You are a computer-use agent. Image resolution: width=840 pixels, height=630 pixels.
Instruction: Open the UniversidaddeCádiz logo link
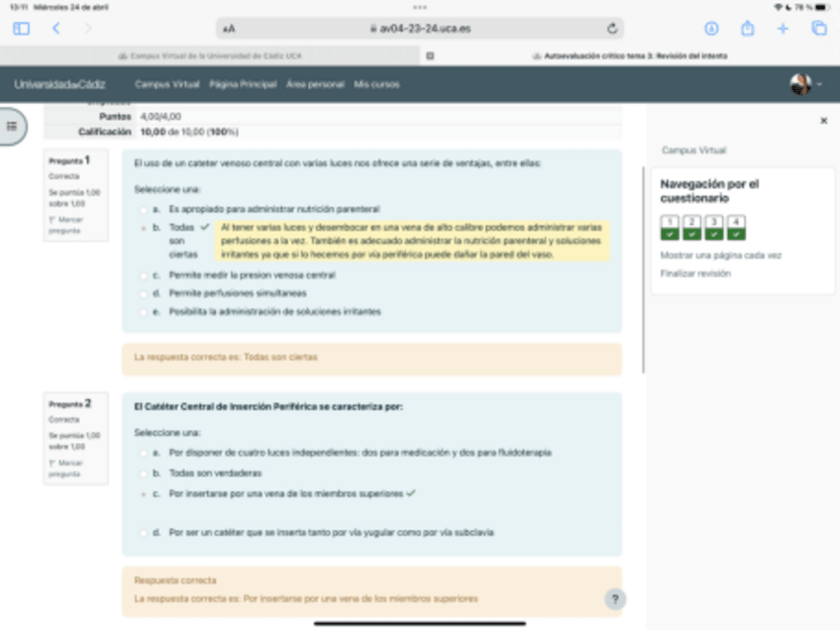[x=59, y=84]
